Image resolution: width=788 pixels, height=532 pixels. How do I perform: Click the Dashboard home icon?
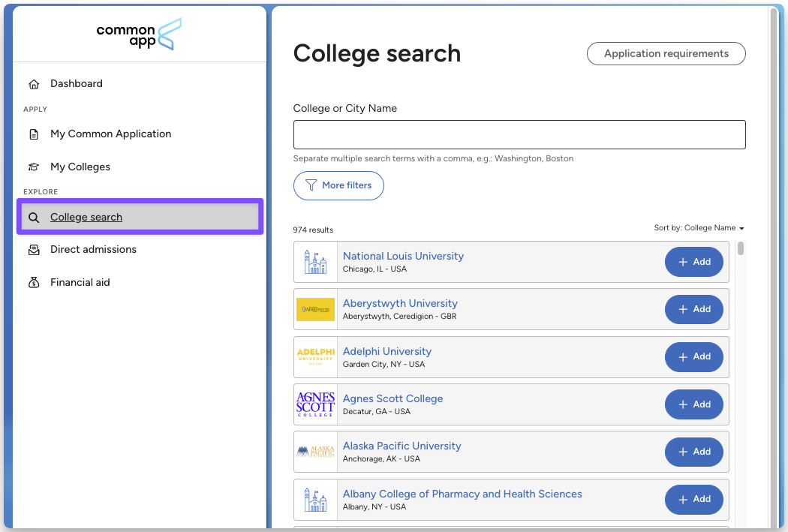(34, 84)
